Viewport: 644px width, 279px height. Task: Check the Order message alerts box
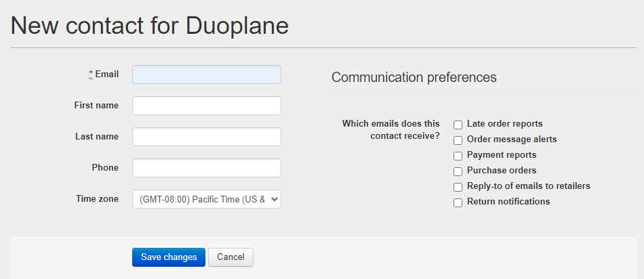(x=458, y=140)
